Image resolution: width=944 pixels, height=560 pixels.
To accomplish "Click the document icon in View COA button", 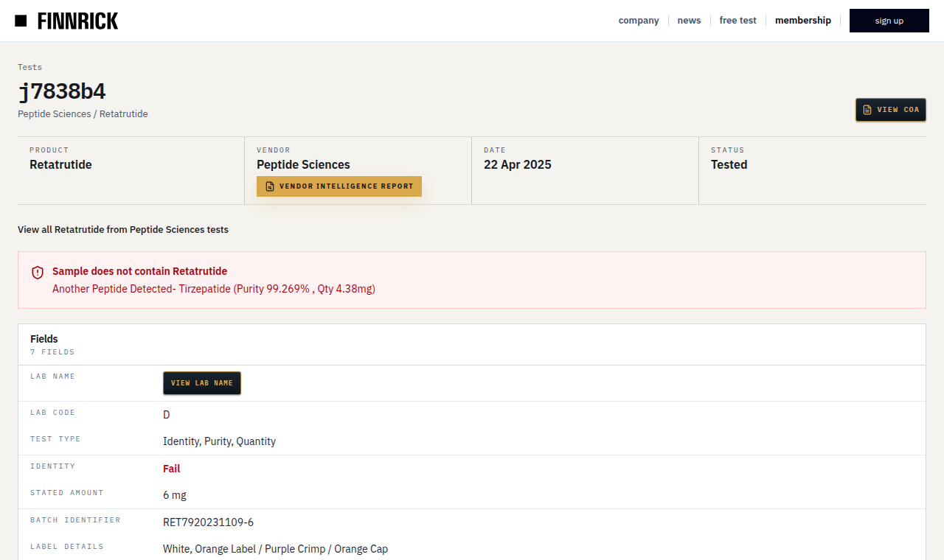I will tap(867, 110).
